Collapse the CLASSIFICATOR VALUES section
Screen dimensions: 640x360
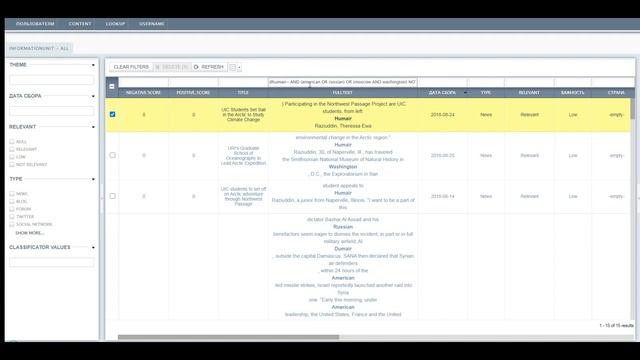tap(93, 247)
